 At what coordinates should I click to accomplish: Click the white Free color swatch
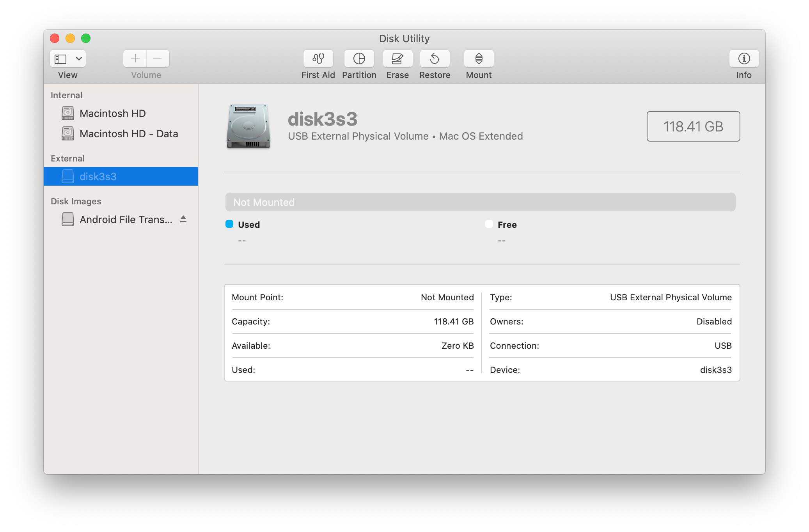tap(489, 224)
